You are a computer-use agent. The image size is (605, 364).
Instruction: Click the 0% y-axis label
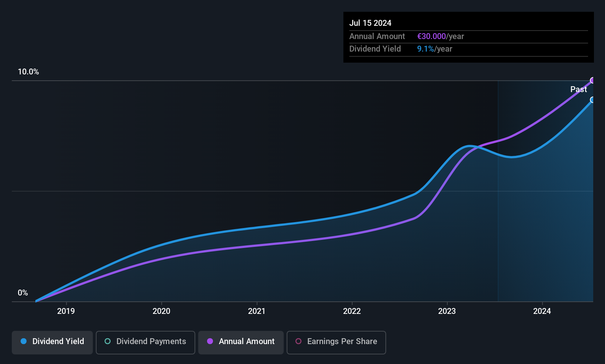(x=23, y=293)
